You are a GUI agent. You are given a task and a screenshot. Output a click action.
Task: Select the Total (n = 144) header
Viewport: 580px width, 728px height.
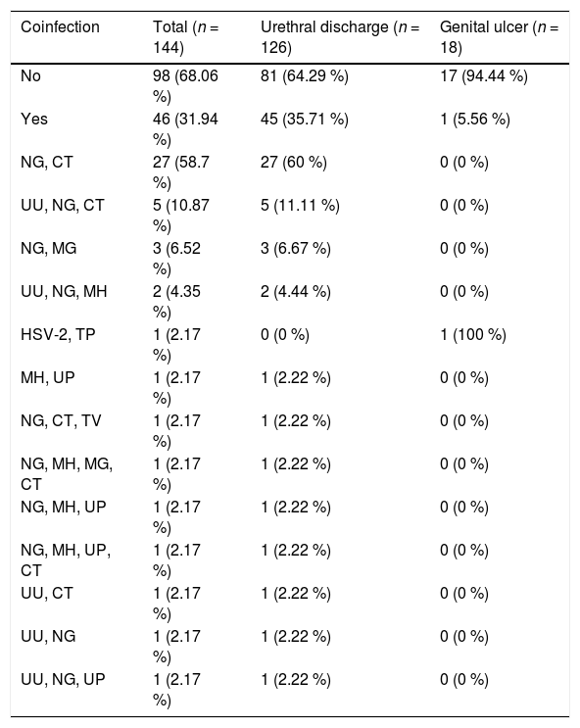point(186,37)
